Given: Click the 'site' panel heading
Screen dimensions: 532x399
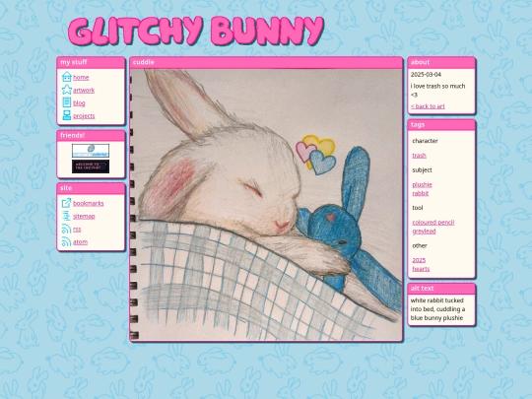Looking at the screenshot, I should tap(66, 188).
